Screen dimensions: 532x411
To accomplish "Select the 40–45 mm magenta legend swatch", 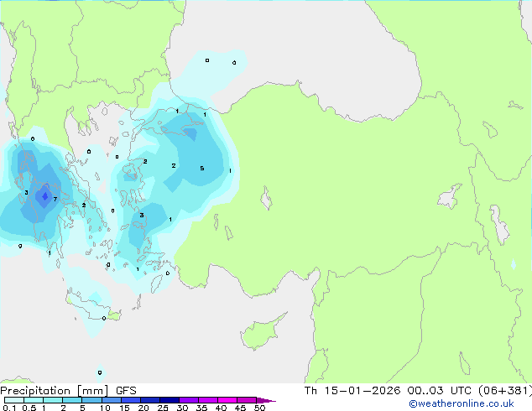I will point(227,400).
